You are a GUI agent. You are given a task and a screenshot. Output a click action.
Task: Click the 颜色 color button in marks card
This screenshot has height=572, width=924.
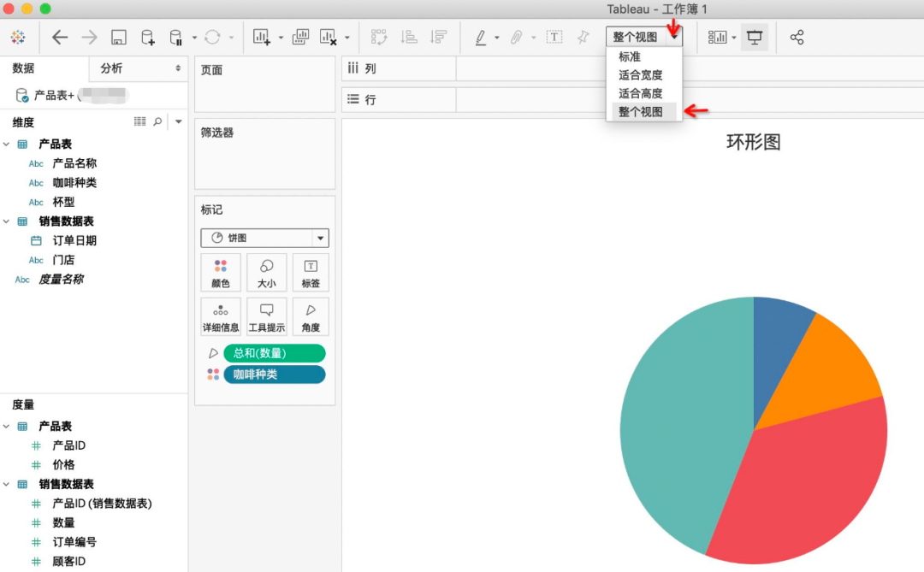coord(221,273)
